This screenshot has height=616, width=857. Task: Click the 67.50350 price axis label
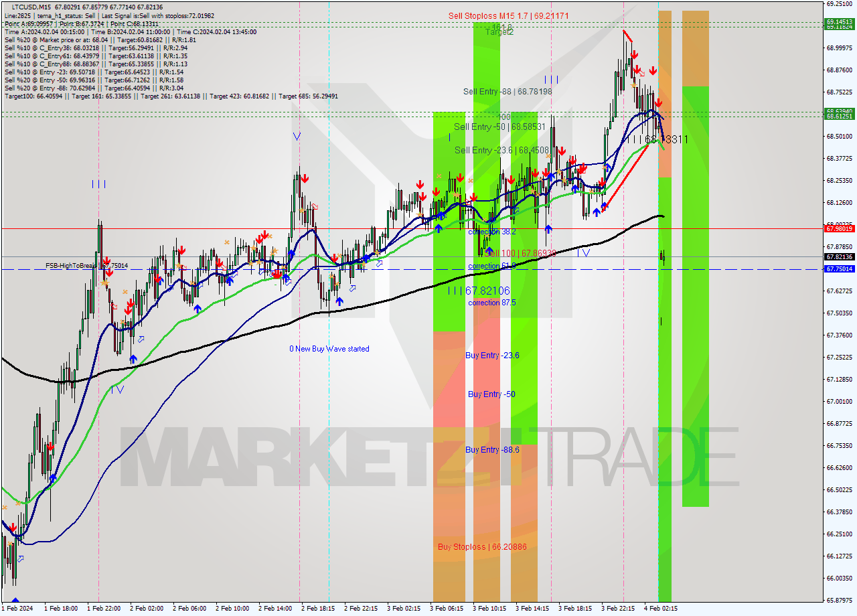(x=839, y=313)
